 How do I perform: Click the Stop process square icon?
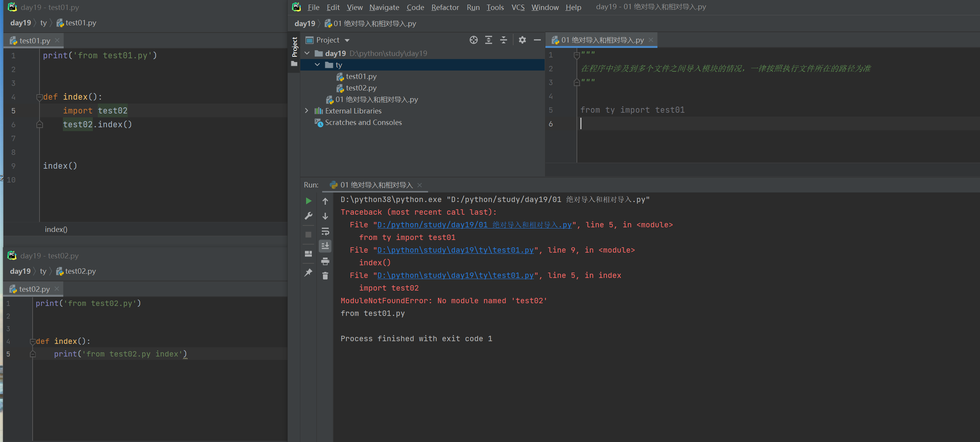pos(308,235)
